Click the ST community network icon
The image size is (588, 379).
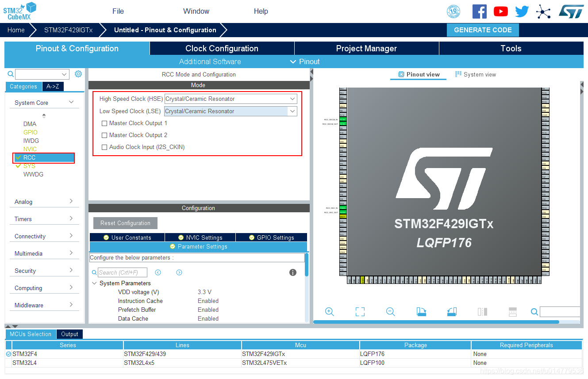click(x=543, y=11)
